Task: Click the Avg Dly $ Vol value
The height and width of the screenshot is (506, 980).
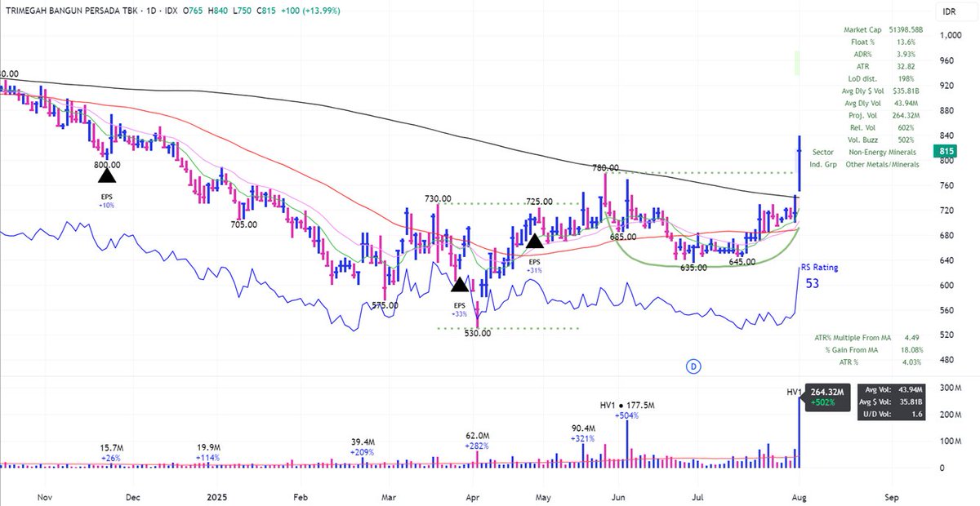Action: tap(905, 91)
